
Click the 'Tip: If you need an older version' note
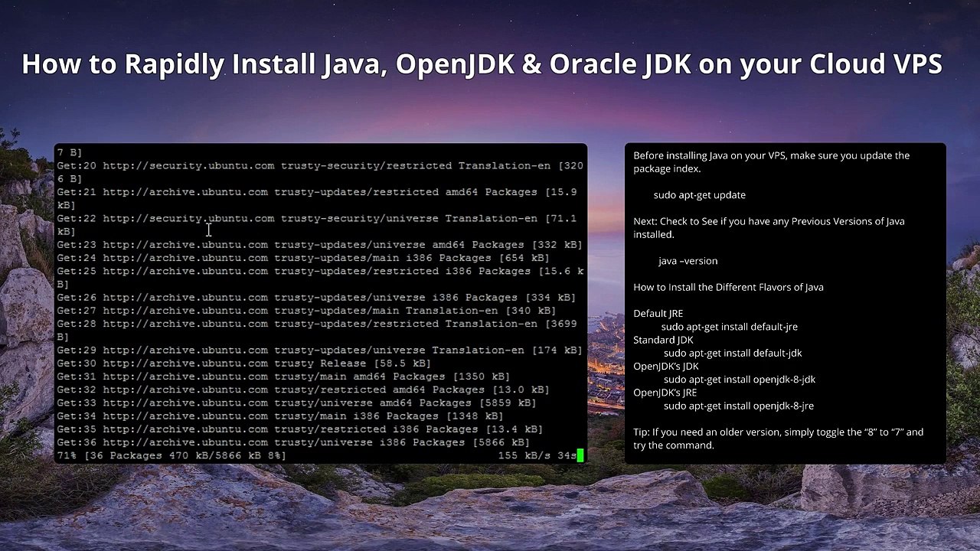778,439
